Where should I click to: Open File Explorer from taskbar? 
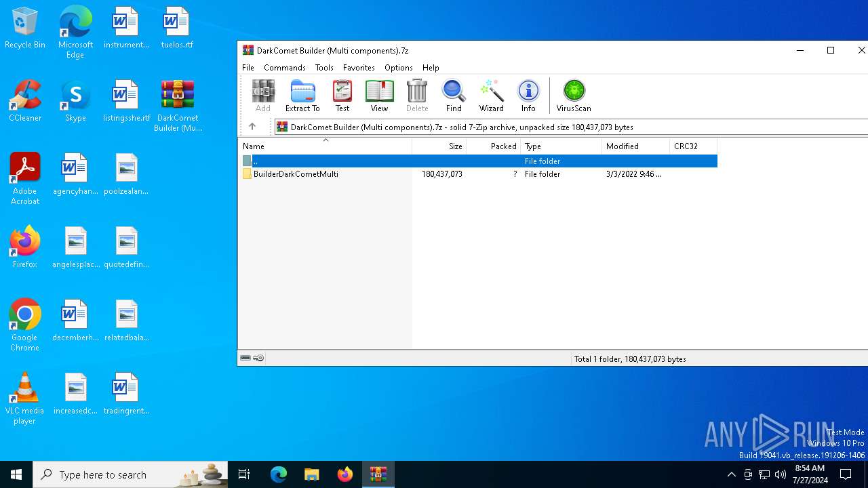(x=311, y=474)
